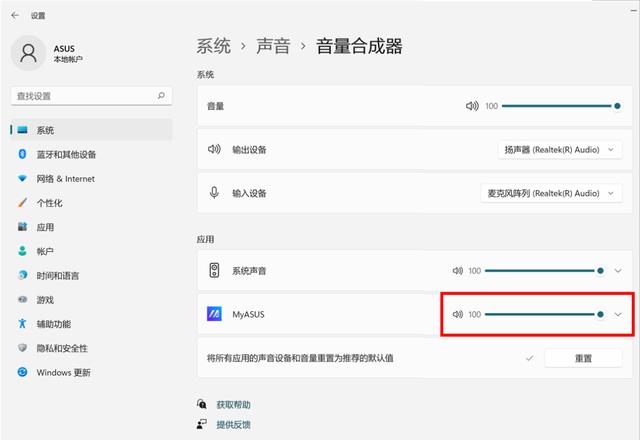Viewport: 640px width, 440px height.
Task: Open the 输出设备 扬声器 dropdown
Action: pyautogui.click(x=560, y=150)
